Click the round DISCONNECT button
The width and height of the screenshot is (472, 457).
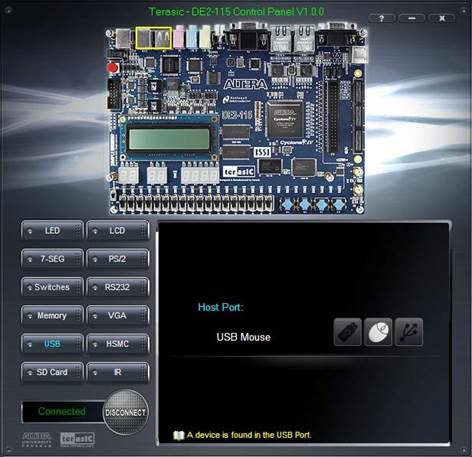[x=125, y=412]
